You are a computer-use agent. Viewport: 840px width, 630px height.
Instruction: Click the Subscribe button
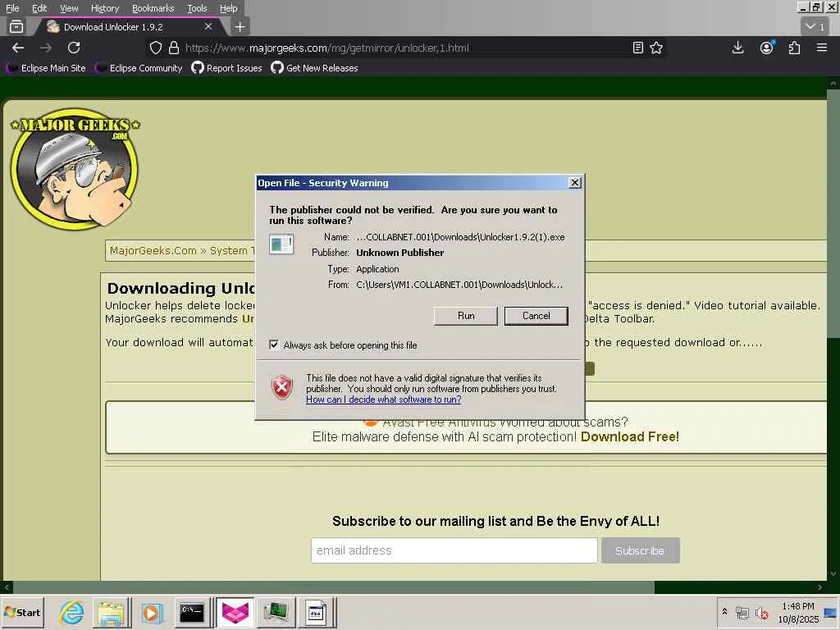pyautogui.click(x=640, y=550)
